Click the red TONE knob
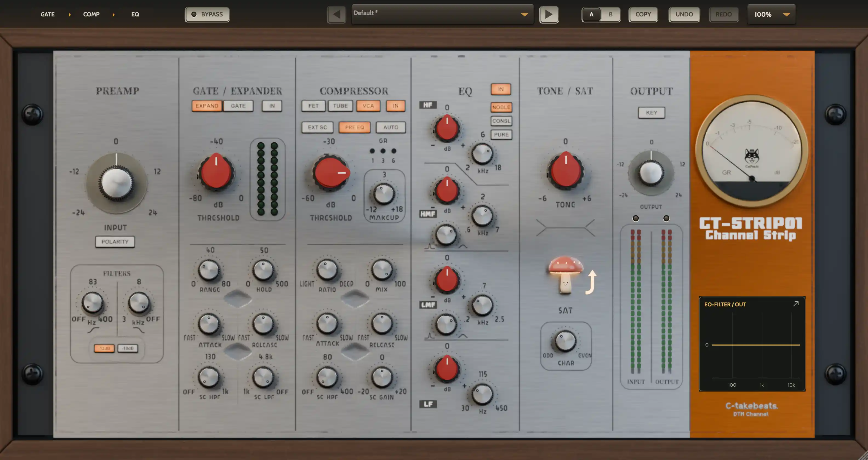The height and width of the screenshot is (460, 868). click(566, 170)
